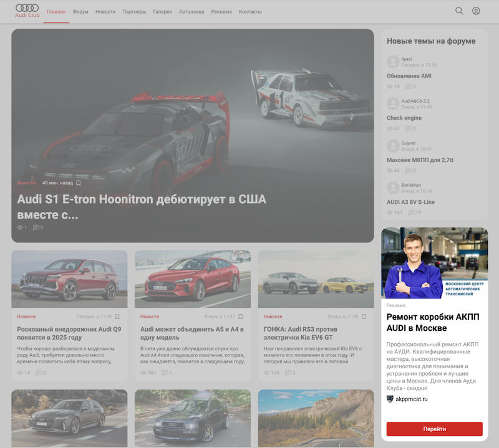
Task: Go to the Галерея section
Action: tap(162, 12)
